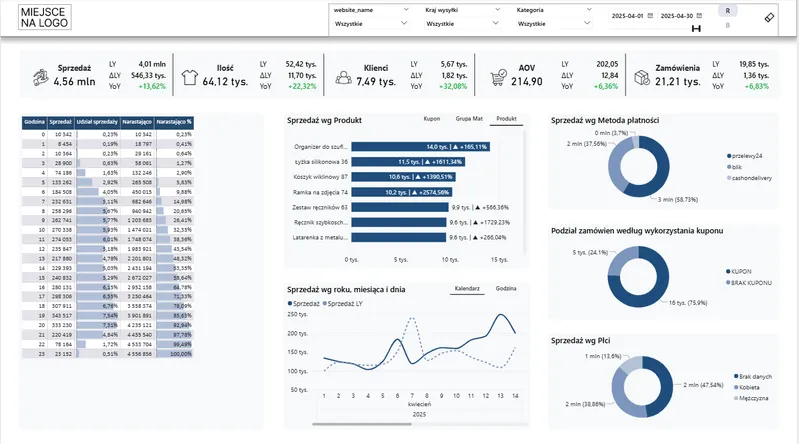The height and width of the screenshot is (444, 799).
Task: Click the 1 mln (13,6%) gender label
Action: [x=603, y=356]
